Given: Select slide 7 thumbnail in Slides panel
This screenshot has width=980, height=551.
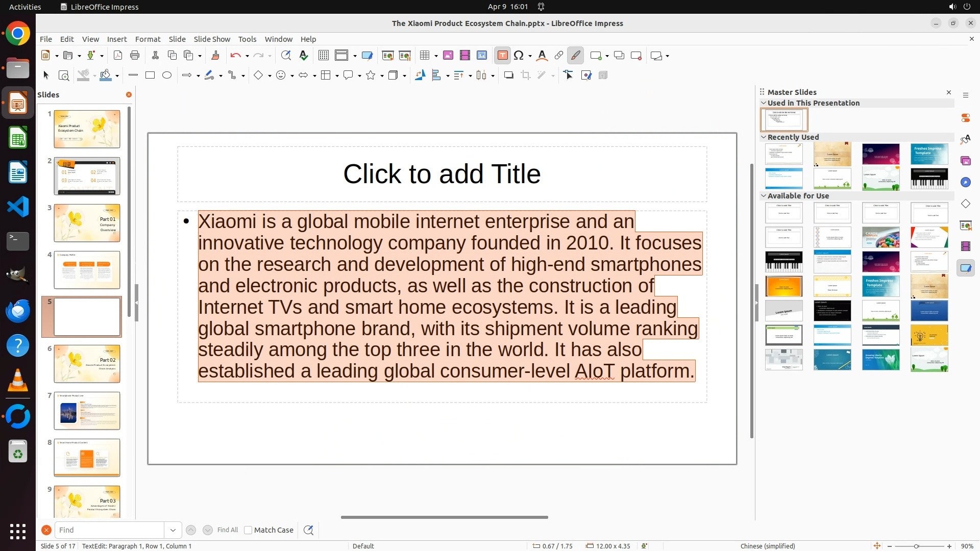Looking at the screenshot, I should click(87, 411).
